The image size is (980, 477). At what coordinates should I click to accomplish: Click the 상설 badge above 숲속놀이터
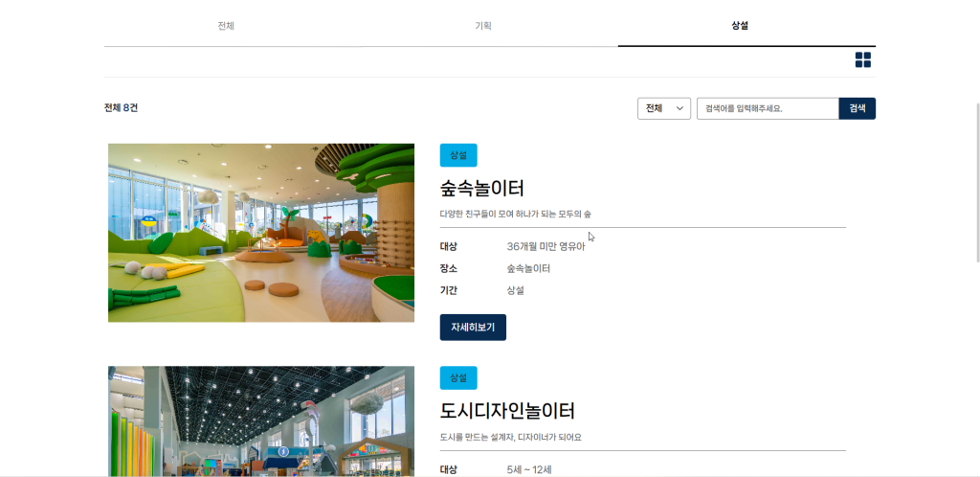[458, 155]
